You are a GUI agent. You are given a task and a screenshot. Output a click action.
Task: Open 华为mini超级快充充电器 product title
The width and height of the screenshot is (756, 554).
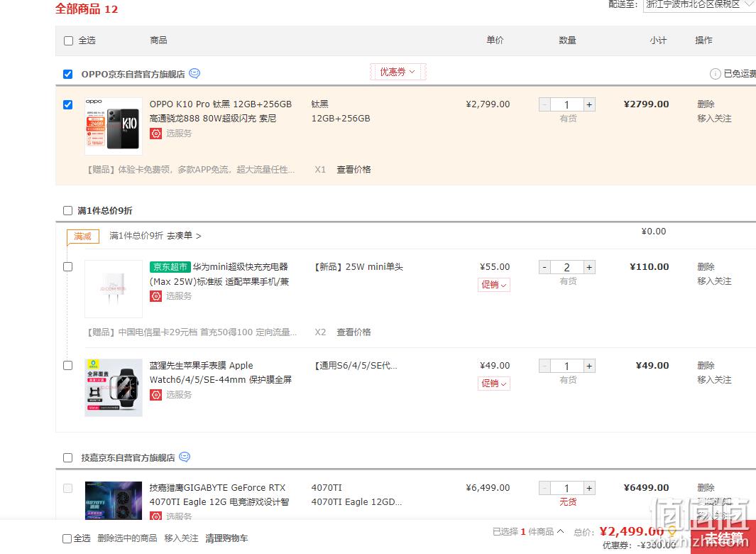click(219, 274)
